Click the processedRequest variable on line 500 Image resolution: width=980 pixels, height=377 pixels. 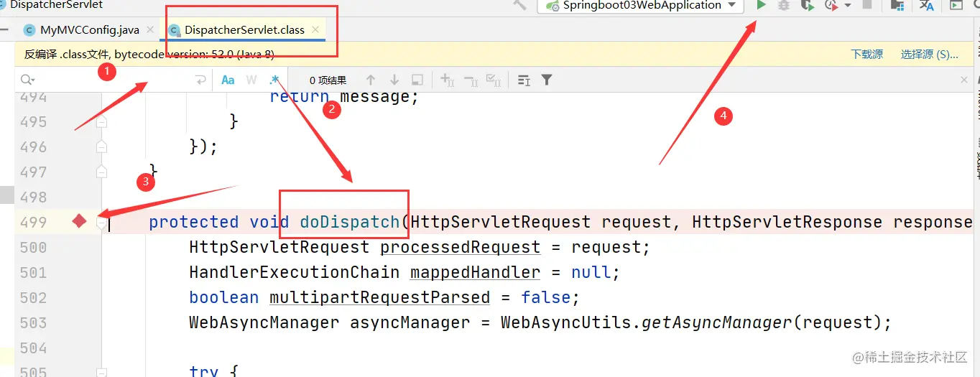(x=461, y=248)
